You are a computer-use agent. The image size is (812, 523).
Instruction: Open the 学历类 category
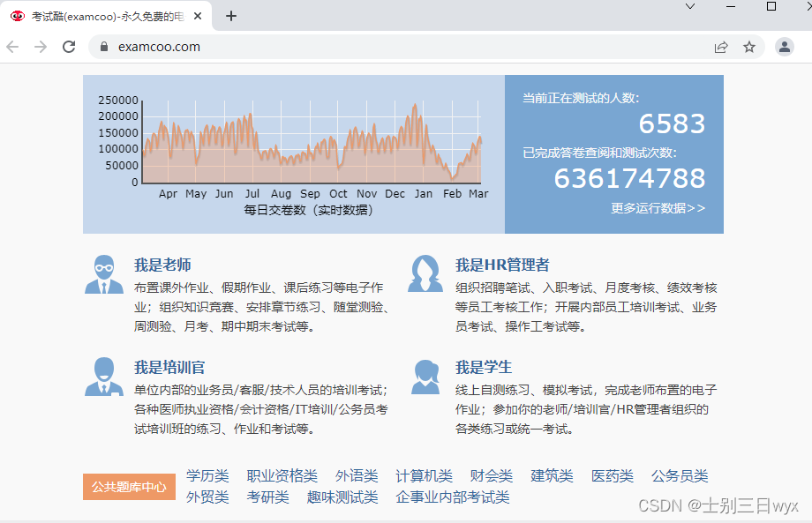[x=207, y=475]
